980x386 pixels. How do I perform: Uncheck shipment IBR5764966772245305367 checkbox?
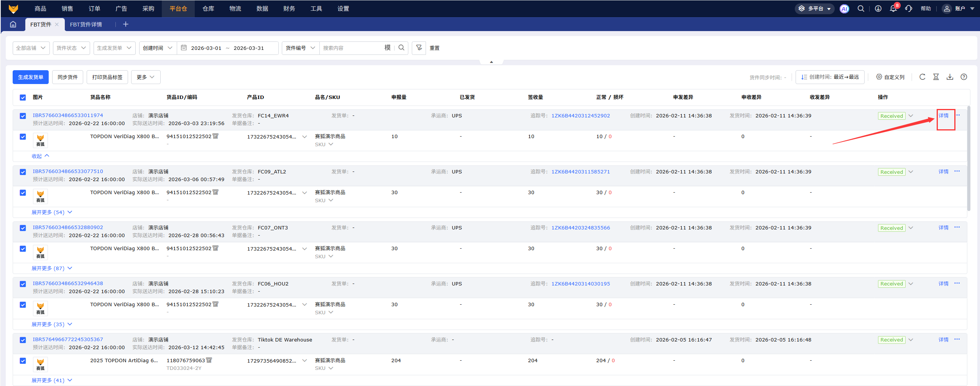coord(23,340)
